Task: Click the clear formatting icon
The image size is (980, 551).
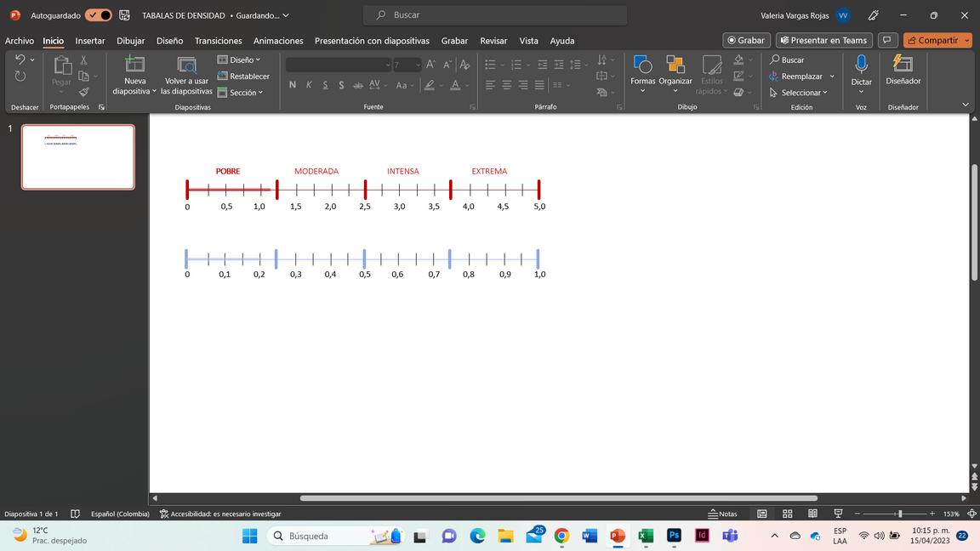Action: (464, 65)
